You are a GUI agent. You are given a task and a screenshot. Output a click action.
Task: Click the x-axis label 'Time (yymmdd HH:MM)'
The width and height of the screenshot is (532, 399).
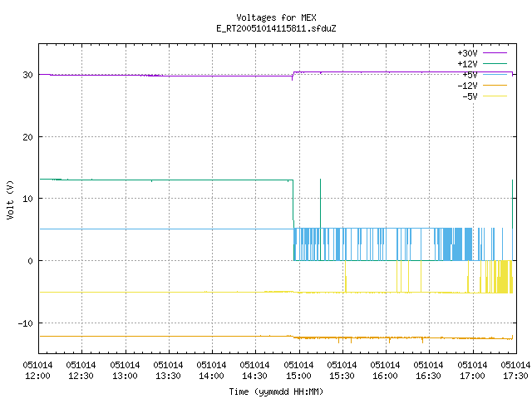[276, 392]
